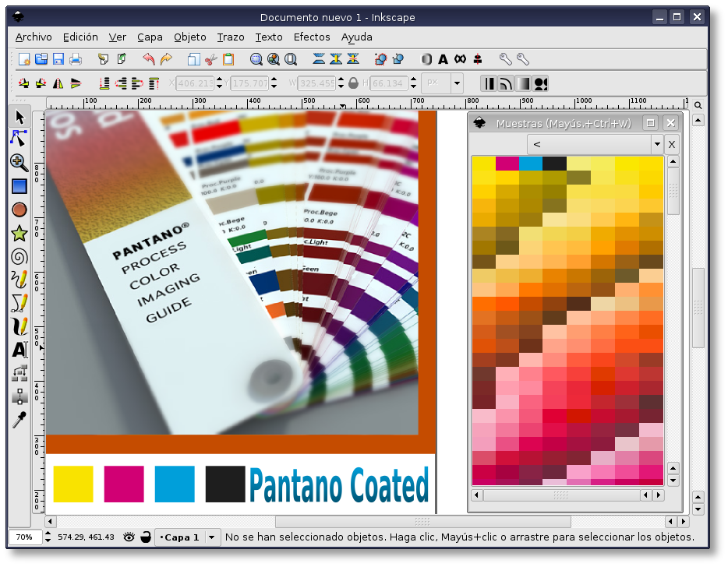
Task: Toggle Capa 1 layer visibility eye
Action: pyautogui.click(x=129, y=537)
